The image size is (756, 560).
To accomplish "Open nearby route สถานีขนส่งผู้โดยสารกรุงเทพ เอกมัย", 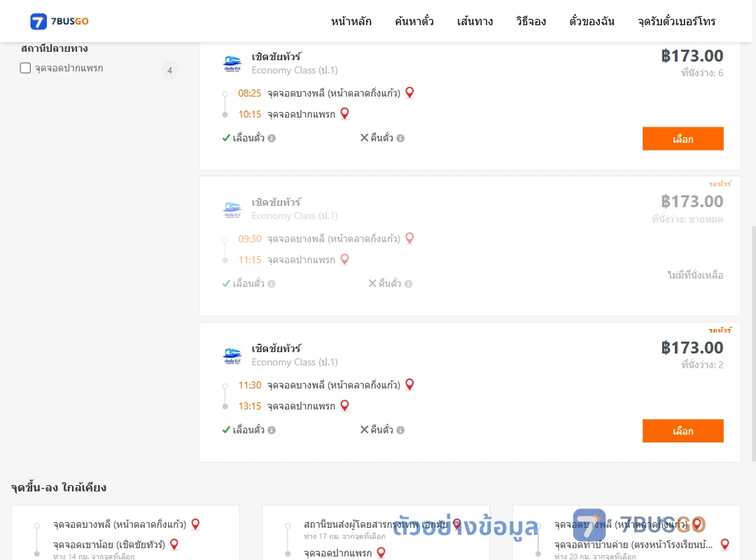I will click(x=376, y=533).
